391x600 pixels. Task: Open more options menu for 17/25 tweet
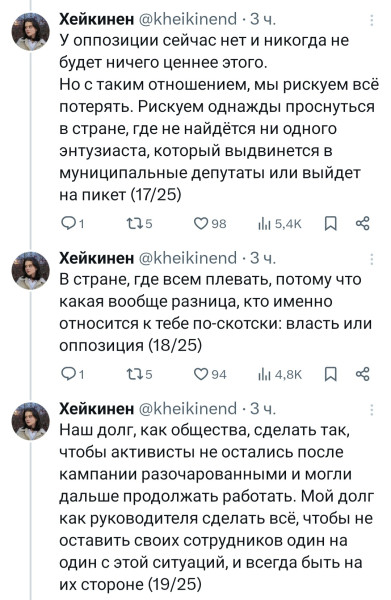(x=372, y=20)
